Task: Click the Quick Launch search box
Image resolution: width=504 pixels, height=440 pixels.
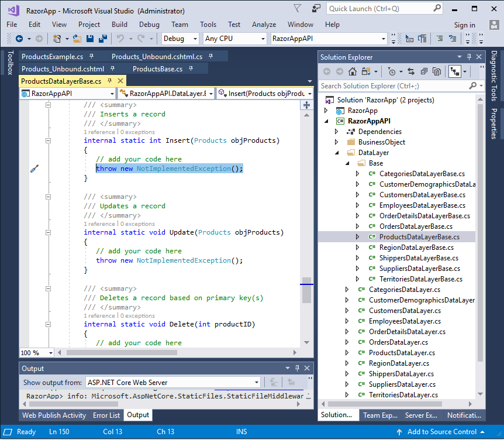Action: click(x=385, y=9)
